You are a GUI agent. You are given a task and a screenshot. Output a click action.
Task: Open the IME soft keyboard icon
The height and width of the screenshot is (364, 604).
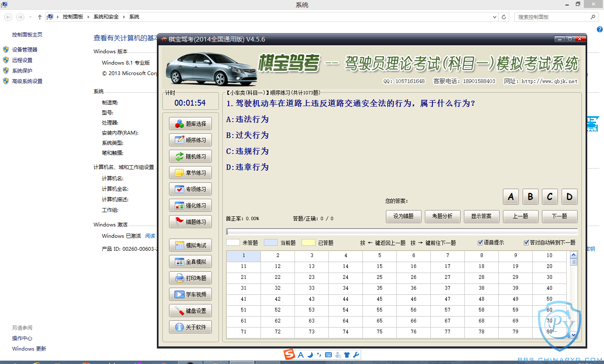pyautogui.click(x=328, y=355)
